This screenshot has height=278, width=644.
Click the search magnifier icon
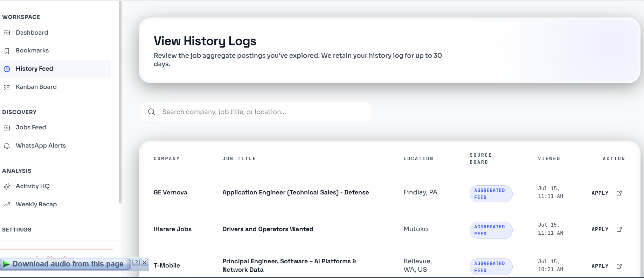152,112
